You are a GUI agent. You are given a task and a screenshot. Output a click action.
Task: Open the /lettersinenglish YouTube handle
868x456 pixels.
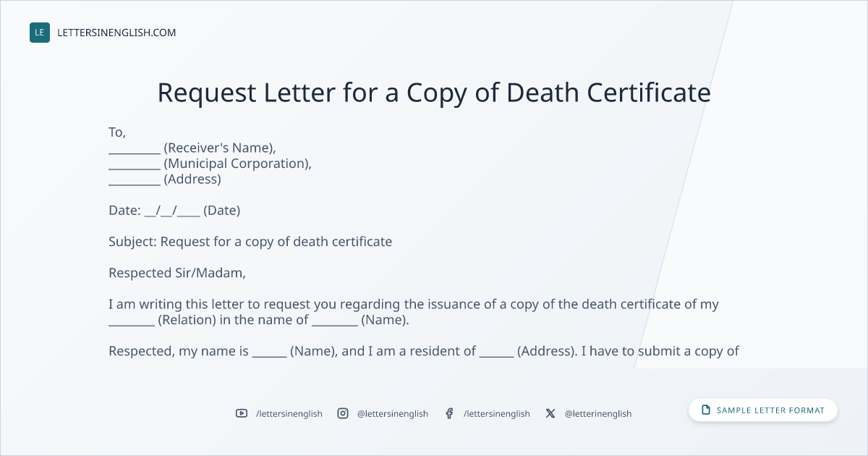(289, 413)
